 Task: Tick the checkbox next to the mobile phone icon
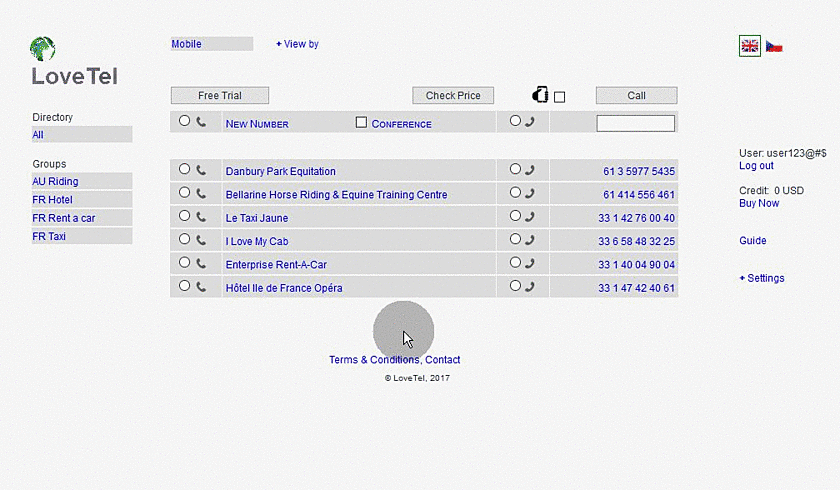coord(559,97)
